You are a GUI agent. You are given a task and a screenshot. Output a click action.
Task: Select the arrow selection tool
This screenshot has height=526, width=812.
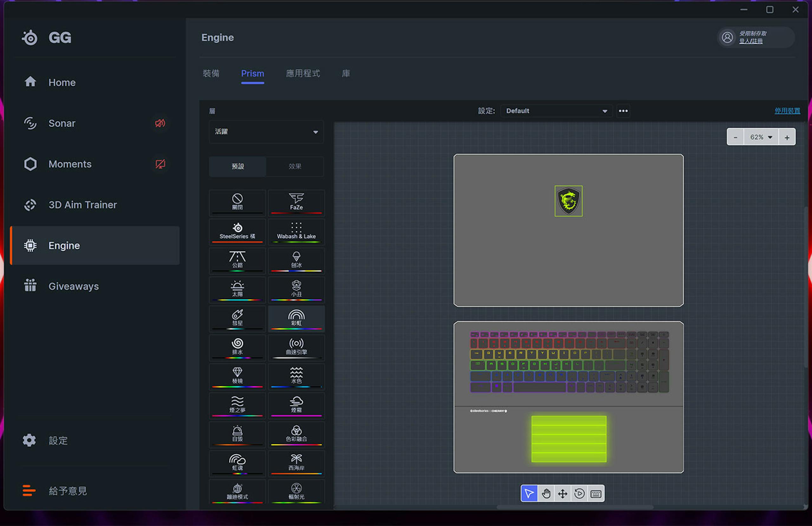click(529, 493)
